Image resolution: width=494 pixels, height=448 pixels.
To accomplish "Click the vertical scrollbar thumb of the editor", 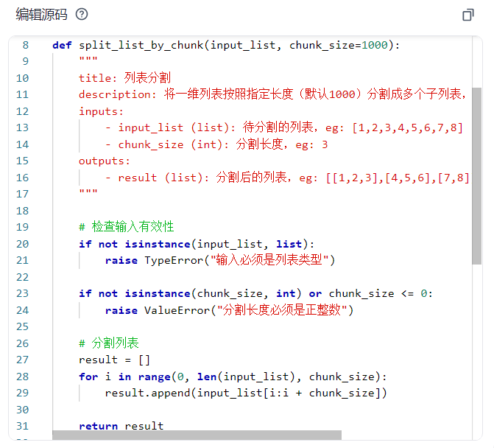I will pyautogui.click(x=476, y=177).
